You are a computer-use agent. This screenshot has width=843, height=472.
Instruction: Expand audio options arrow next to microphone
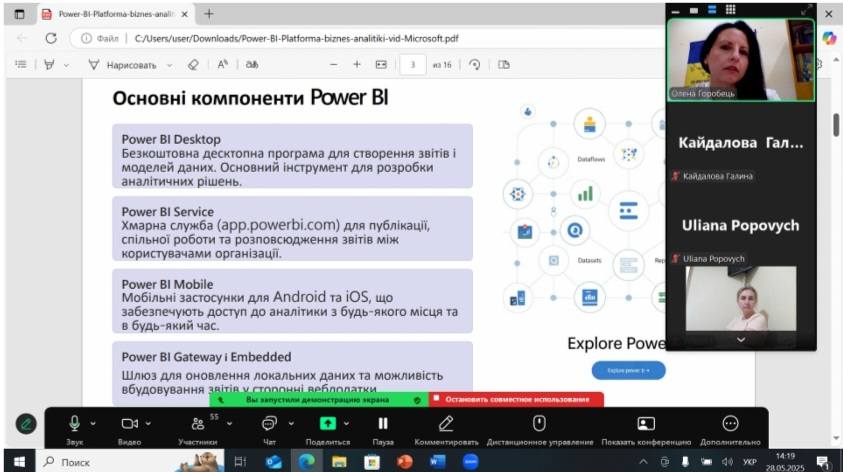click(93, 423)
